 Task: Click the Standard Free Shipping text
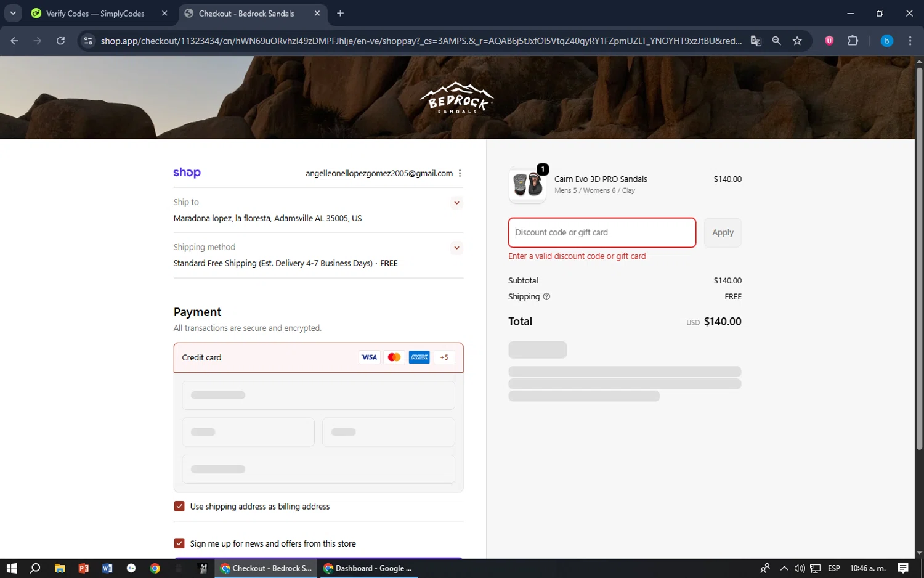click(273, 263)
